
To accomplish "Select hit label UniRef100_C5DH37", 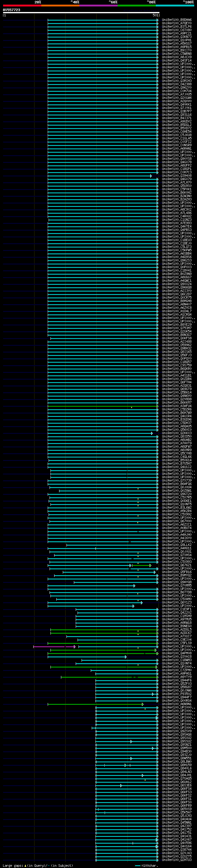I will point(177,423).
